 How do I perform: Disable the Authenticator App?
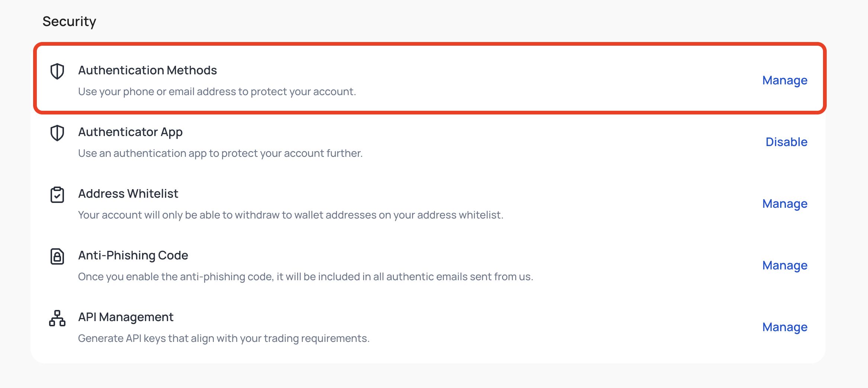coord(786,142)
